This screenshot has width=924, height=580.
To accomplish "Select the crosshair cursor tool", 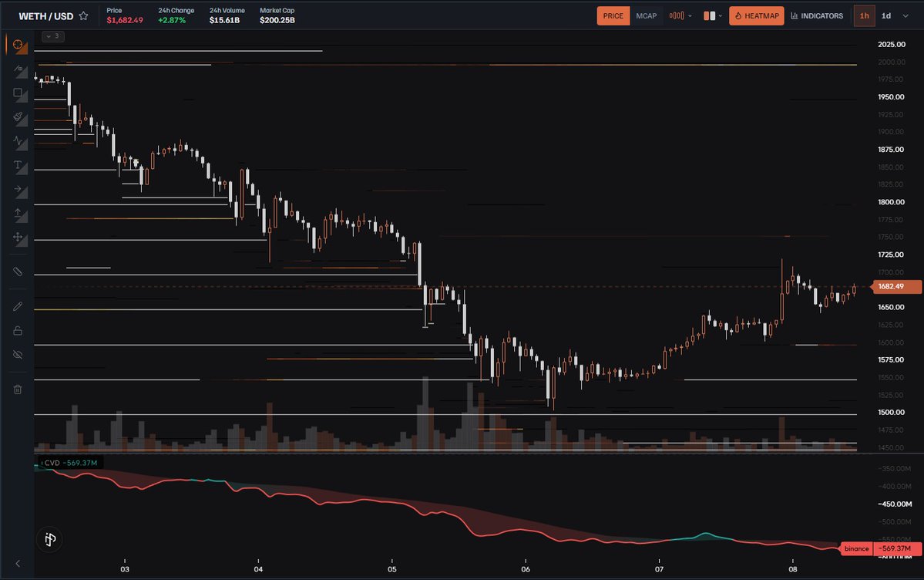I will click(18, 44).
